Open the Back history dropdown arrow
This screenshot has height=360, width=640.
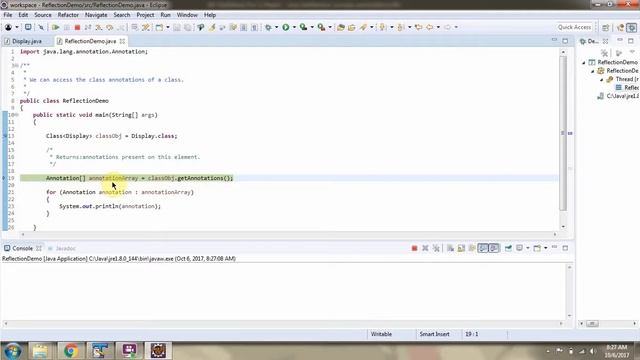point(438,27)
